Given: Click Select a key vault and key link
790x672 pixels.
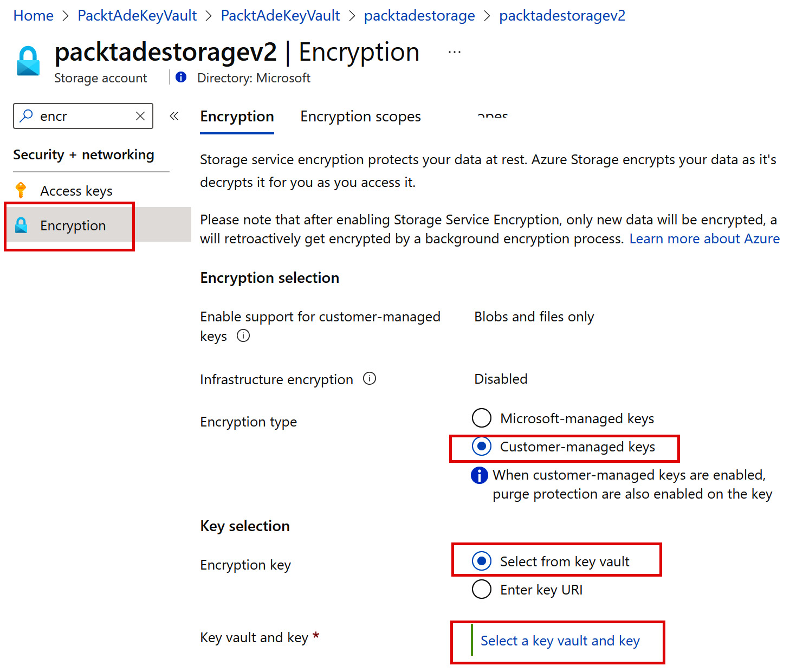Looking at the screenshot, I should [560, 641].
